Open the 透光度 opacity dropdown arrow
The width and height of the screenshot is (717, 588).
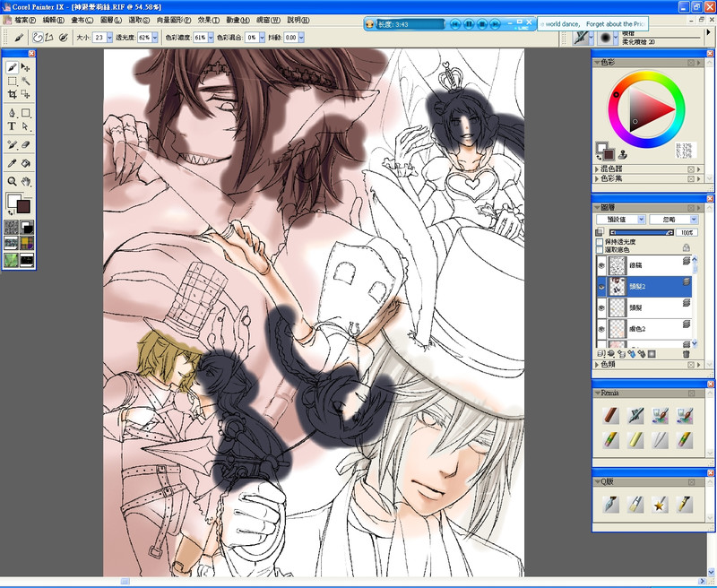click(x=155, y=38)
